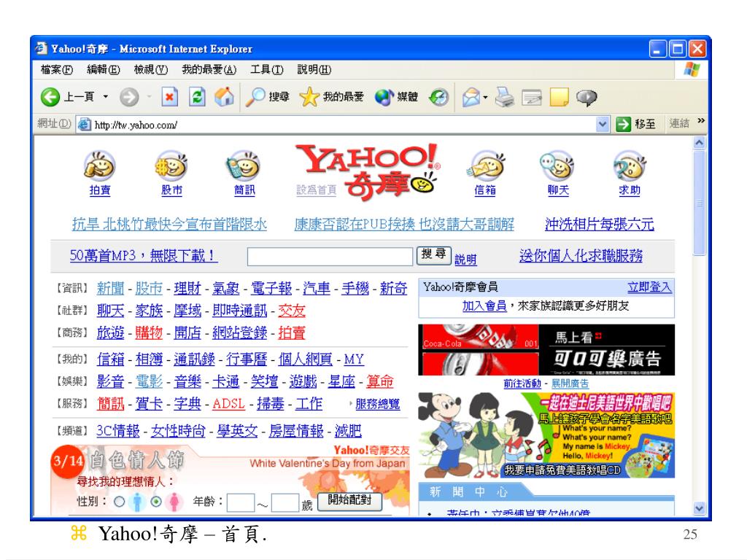Click the yellow note Discuss toolbar icon
The height and width of the screenshot is (560, 747).
pos(560,97)
